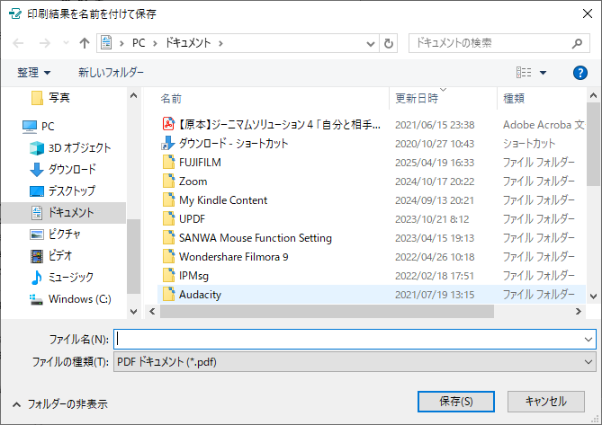Nav pane scrollbar down arrow

point(133,311)
